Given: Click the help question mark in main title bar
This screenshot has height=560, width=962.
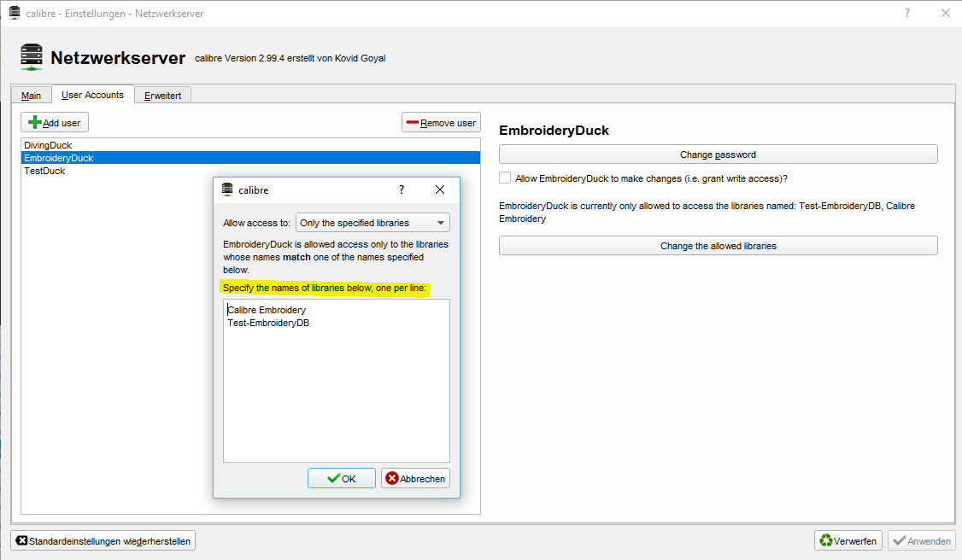Looking at the screenshot, I should (907, 13).
